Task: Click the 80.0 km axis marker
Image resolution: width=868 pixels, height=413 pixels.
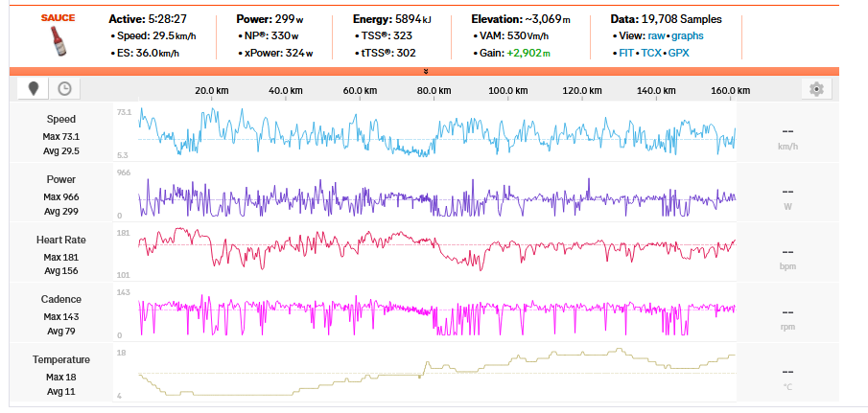Action: pos(434,91)
